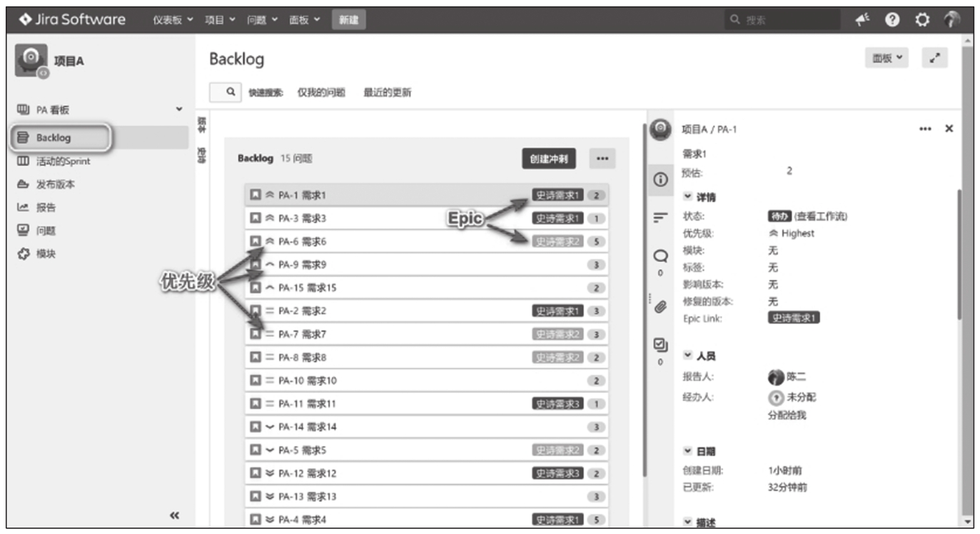The image size is (980, 534).
Task: Toggle the 仅我的问题 quick filter
Action: [x=321, y=92]
